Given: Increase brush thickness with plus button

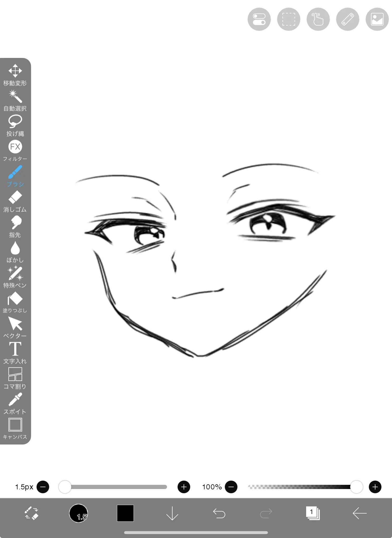Looking at the screenshot, I should pos(184,487).
